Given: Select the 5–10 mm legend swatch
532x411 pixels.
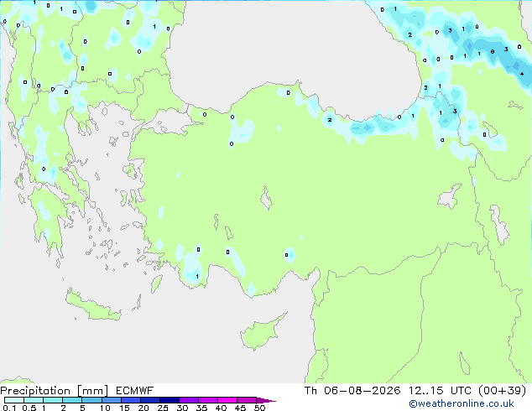Looking at the screenshot, I should [92, 400].
